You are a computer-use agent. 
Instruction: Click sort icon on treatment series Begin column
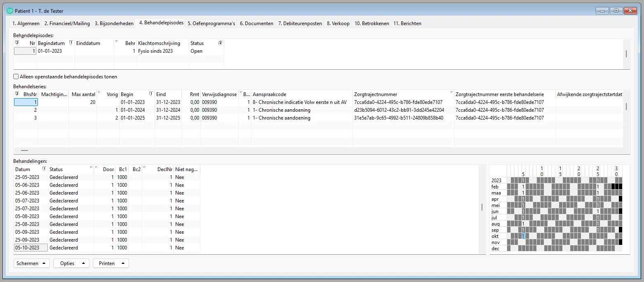(x=151, y=94)
